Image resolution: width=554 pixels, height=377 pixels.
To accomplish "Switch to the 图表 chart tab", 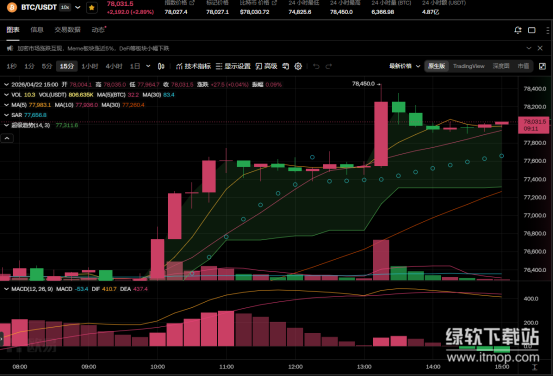I will [x=13, y=30].
